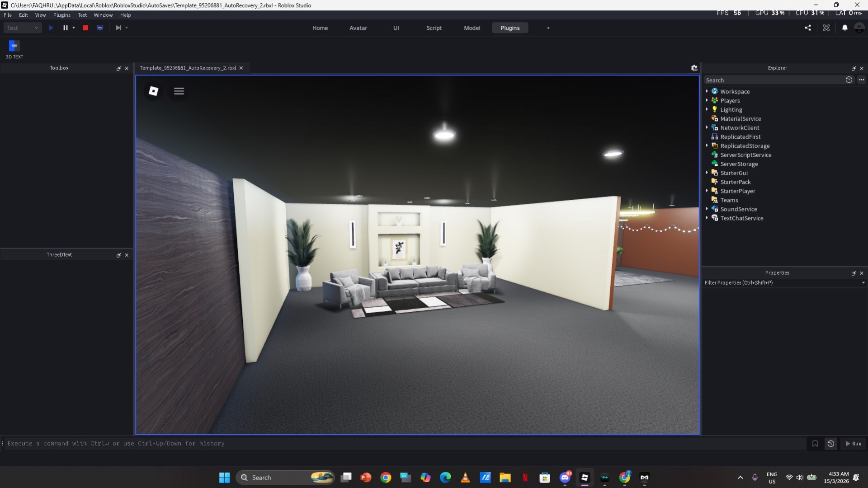The width and height of the screenshot is (868, 488).
Task: Open the Edit menu
Action: pyautogui.click(x=24, y=15)
